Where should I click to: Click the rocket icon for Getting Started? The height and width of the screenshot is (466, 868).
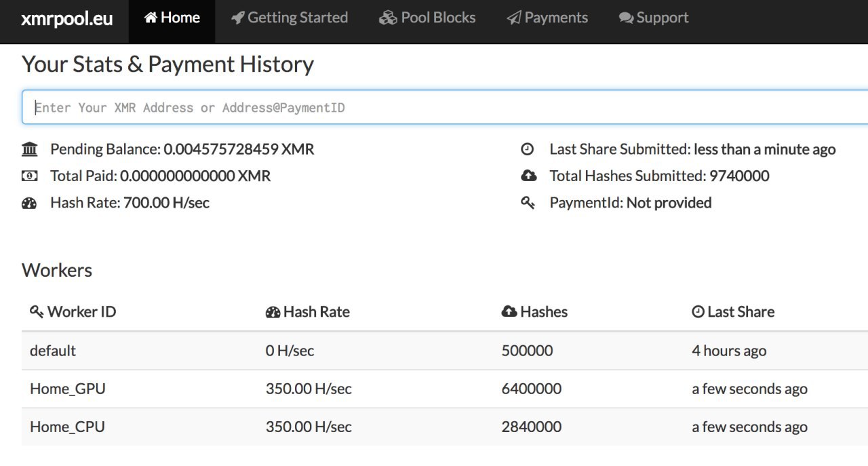(x=237, y=18)
